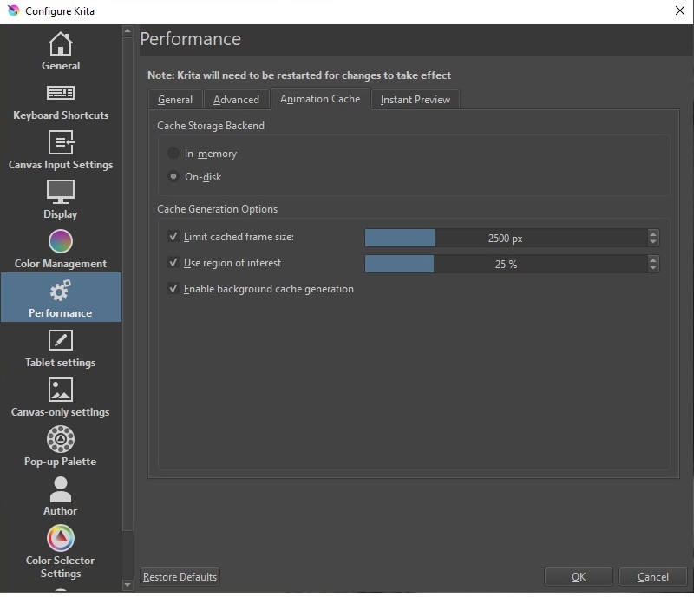This screenshot has width=700, height=597.
Task: Select On-disk cache storage option
Action: pyautogui.click(x=173, y=177)
